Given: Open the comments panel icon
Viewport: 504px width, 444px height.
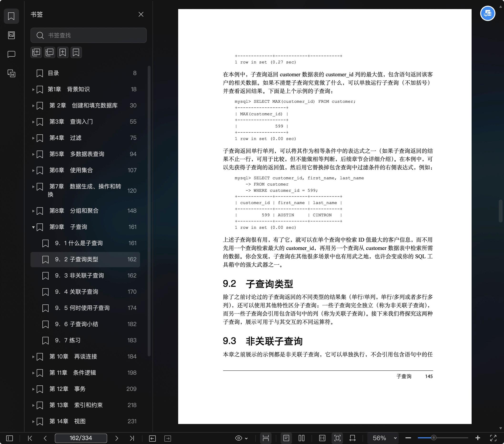Looking at the screenshot, I should tap(11, 54).
